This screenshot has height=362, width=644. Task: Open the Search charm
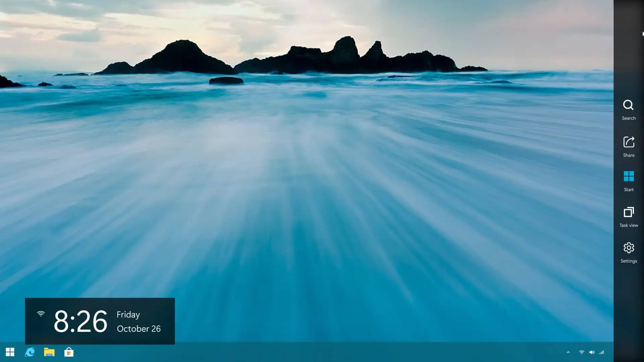pyautogui.click(x=628, y=110)
